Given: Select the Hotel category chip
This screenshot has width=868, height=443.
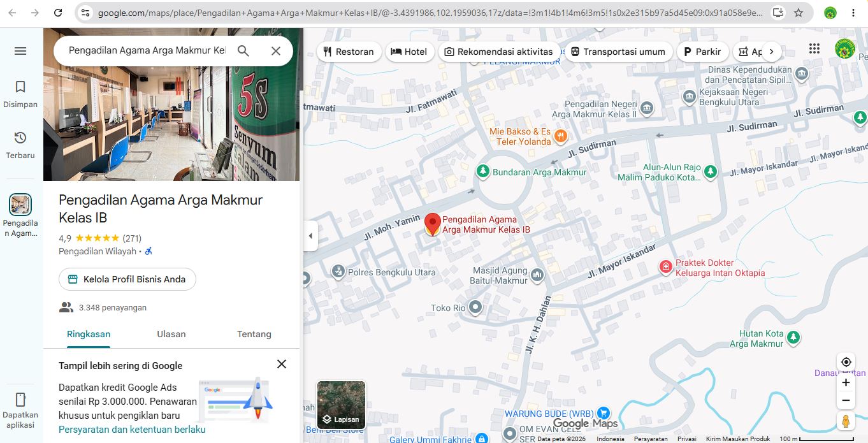Looking at the screenshot, I should (x=409, y=52).
